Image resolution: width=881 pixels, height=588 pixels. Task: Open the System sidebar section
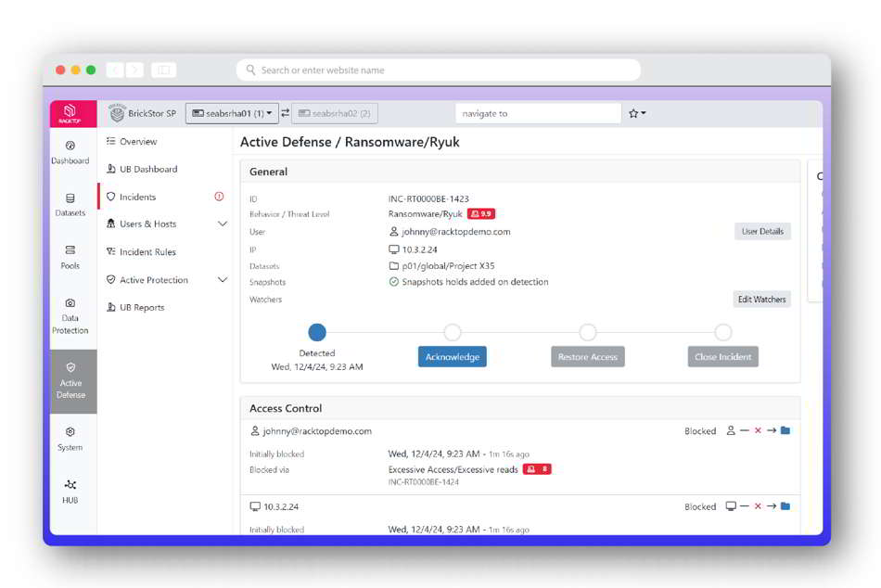(70, 439)
